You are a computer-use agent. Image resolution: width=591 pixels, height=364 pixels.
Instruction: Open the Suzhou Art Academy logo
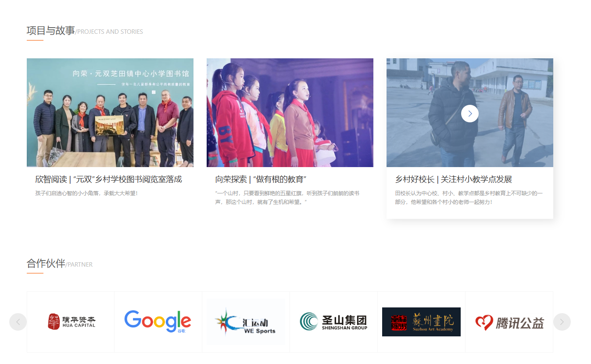(x=421, y=322)
